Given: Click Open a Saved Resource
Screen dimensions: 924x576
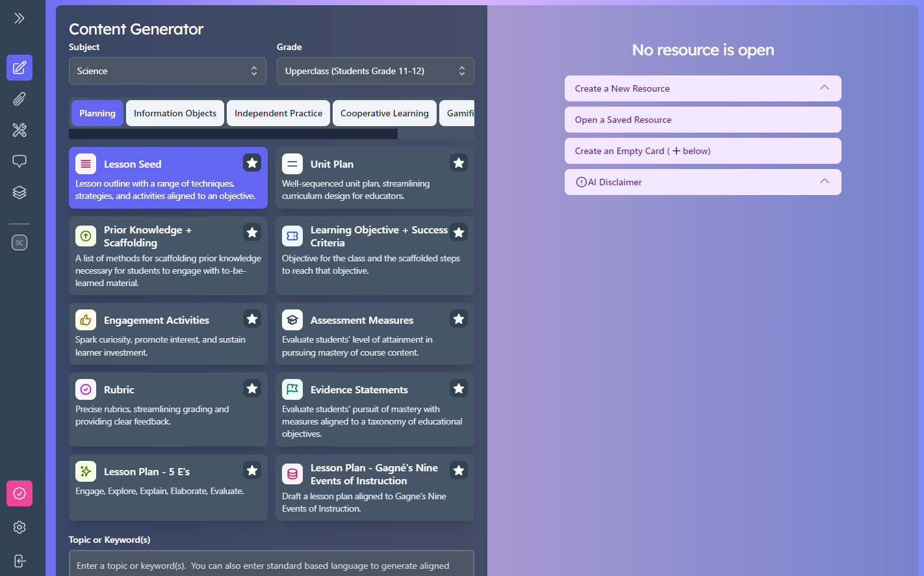Looking at the screenshot, I should (702, 120).
